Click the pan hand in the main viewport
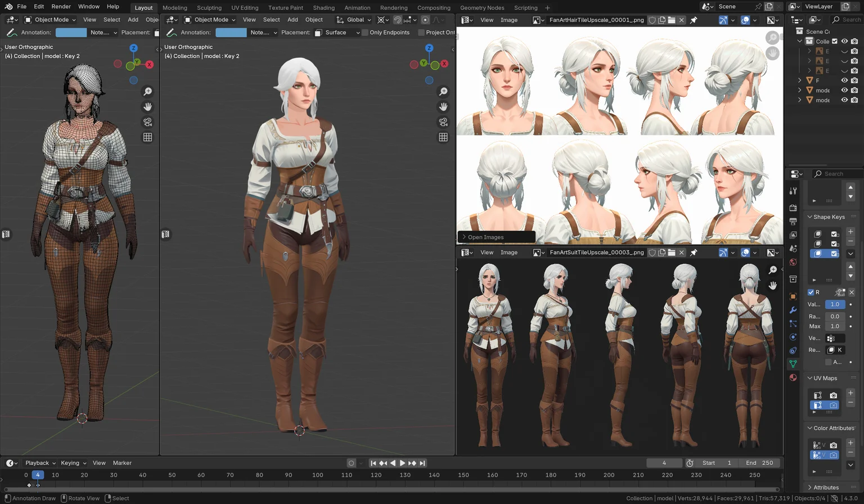864x504 pixels. [443, 107]
